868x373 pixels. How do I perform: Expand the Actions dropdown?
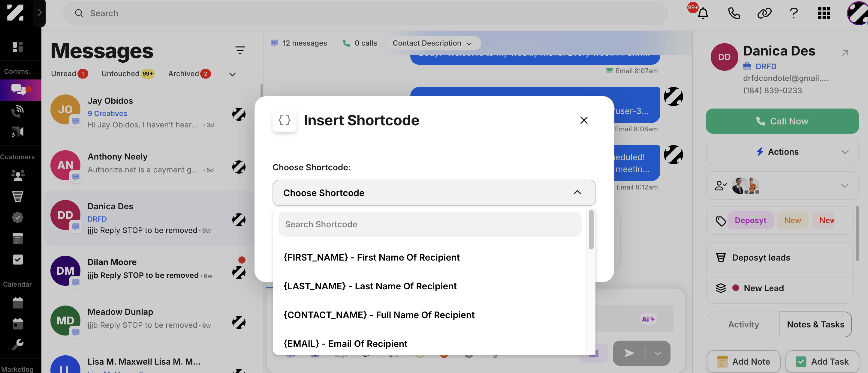pyautogui.click(x=782, y=152)
